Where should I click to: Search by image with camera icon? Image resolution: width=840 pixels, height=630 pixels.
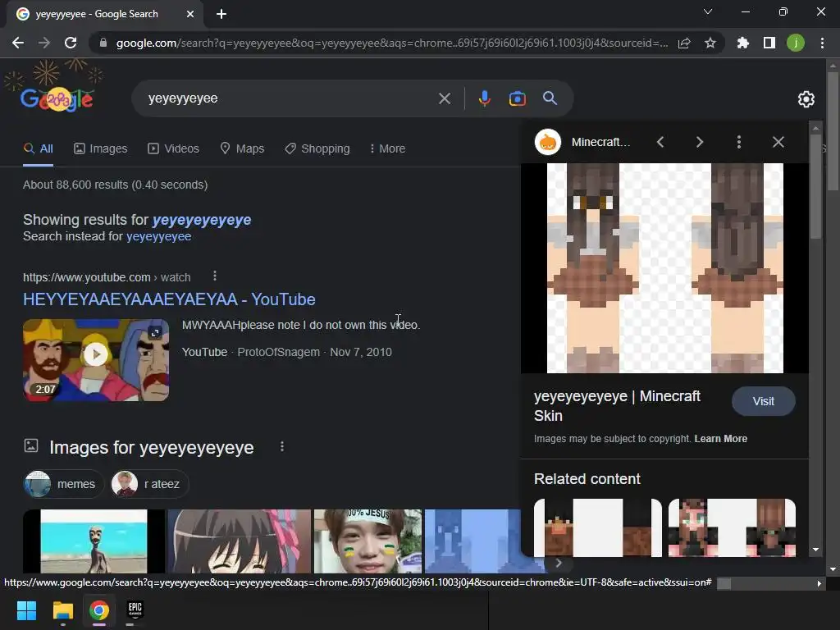[x=517, y=98]
